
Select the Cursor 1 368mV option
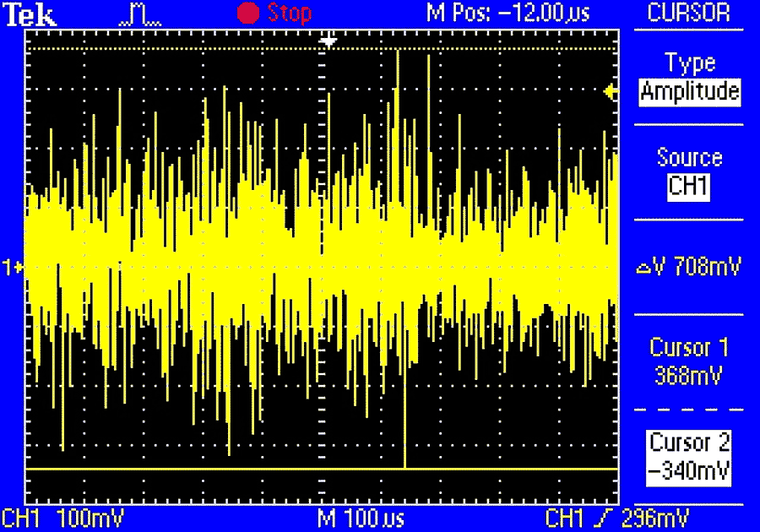pyautogui.click(x=690, y=361)
